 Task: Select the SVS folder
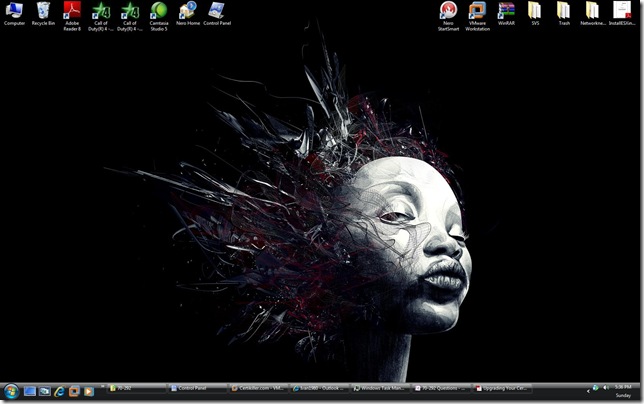point(535,14)
